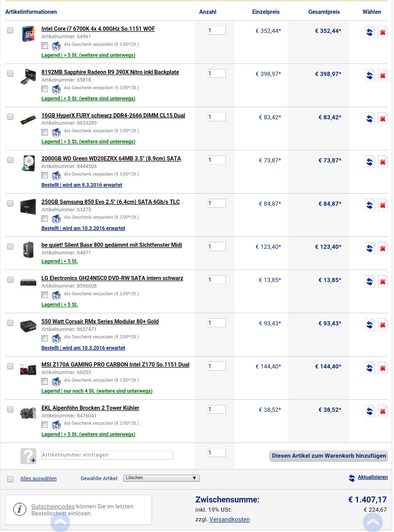Click the refresh icon for the 2000GB WD Green row
Viewport: 394px width, 532px height.
click(x=370, y=162)
